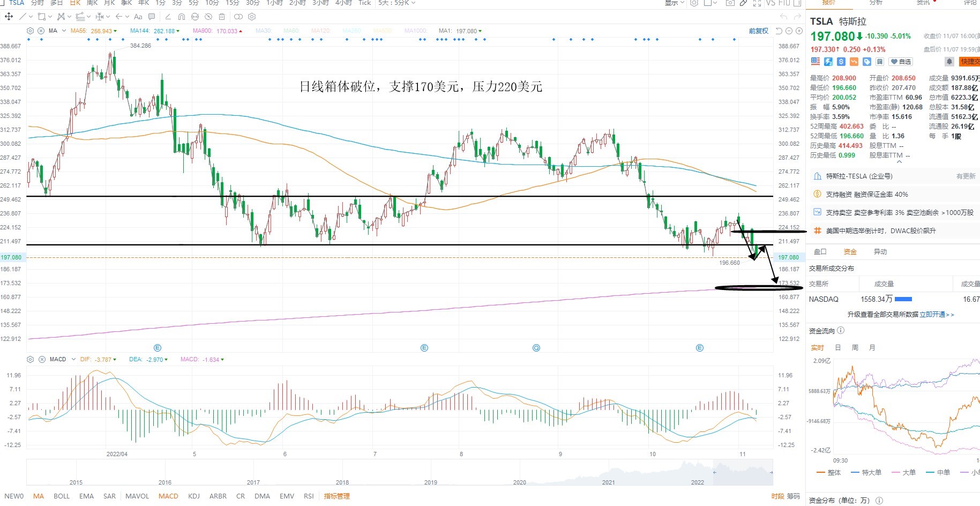Open the MA indicator type dropdown
Viewport: 980px width, 506px height.
64,31
